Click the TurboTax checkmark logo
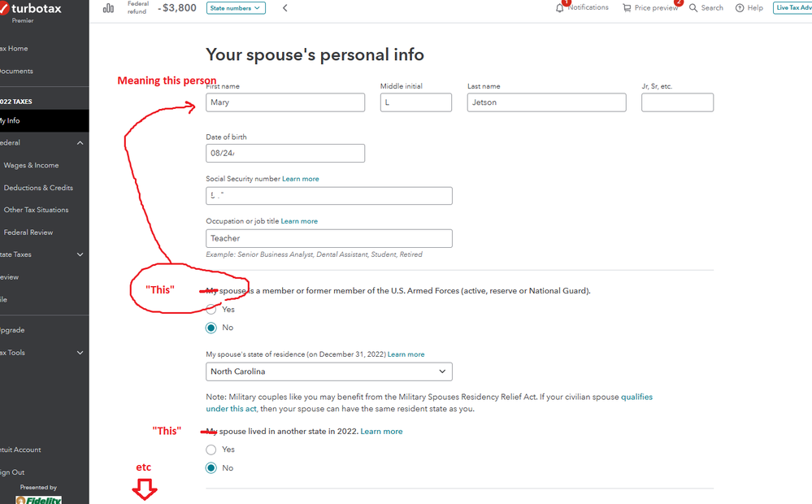812x504 pixels. coord(4,8)
